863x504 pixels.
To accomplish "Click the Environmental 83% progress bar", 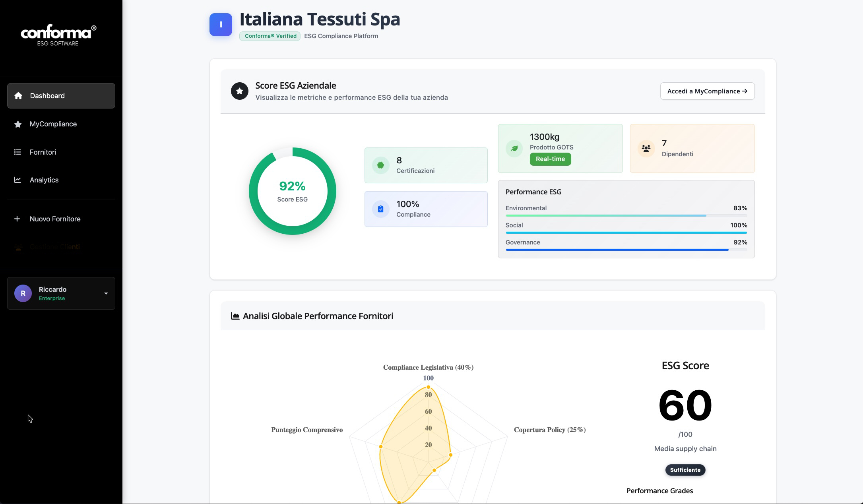I will tap(626, 215).
